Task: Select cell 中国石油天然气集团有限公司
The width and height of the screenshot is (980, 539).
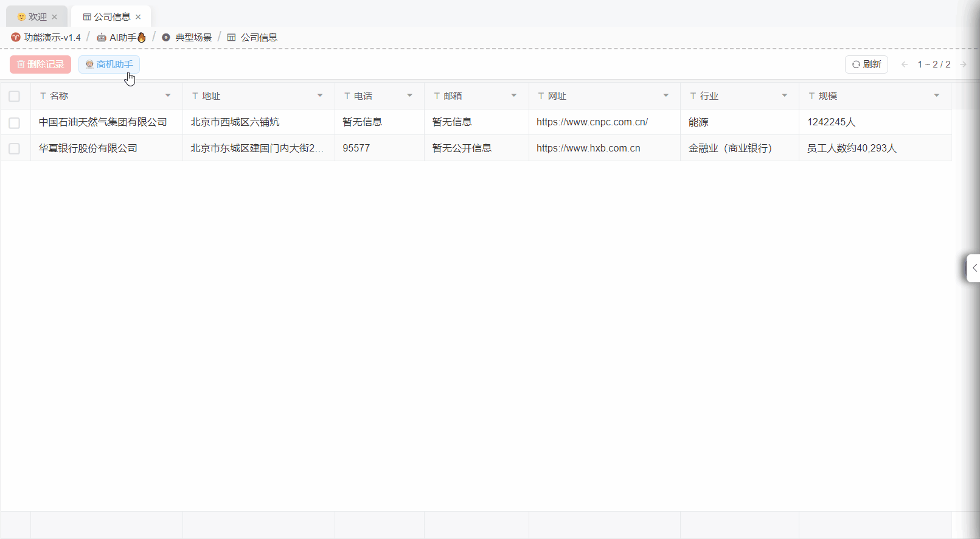Action: point(107,122)
